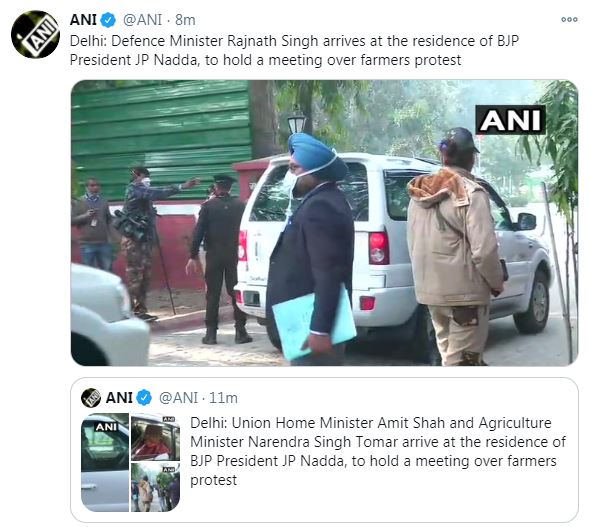Click the @ANI handle on main tweet
This screenshot has height=527, width=591.
[x=143, y=20]
